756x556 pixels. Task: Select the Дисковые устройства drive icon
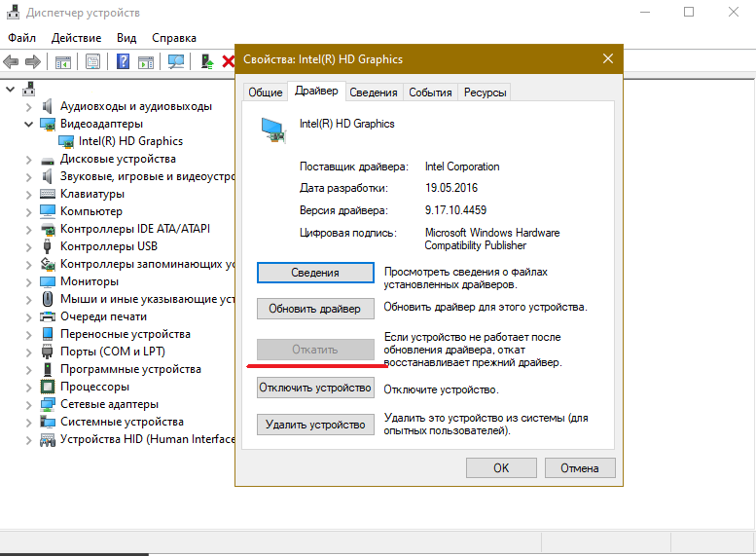click(48, 161)
